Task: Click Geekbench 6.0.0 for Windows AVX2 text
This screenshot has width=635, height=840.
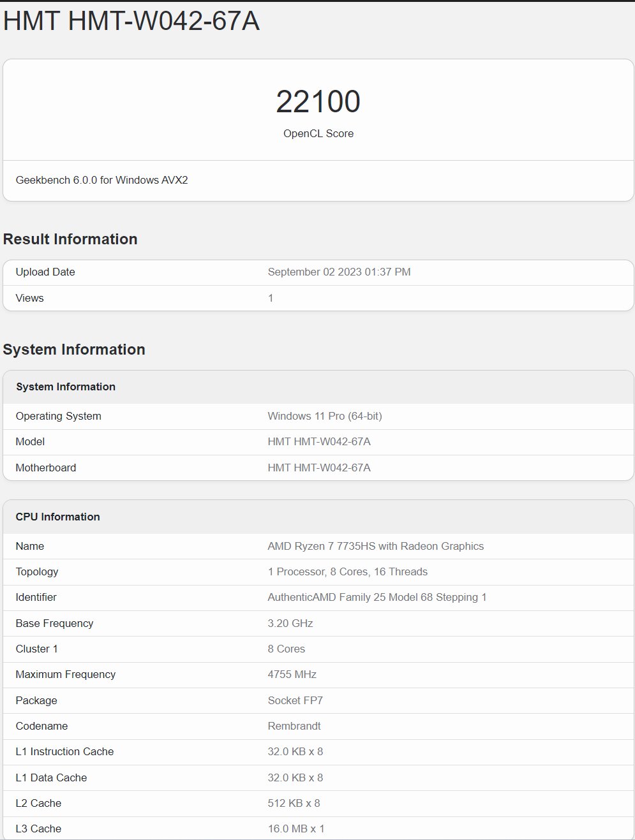Action: coord(101,180)
